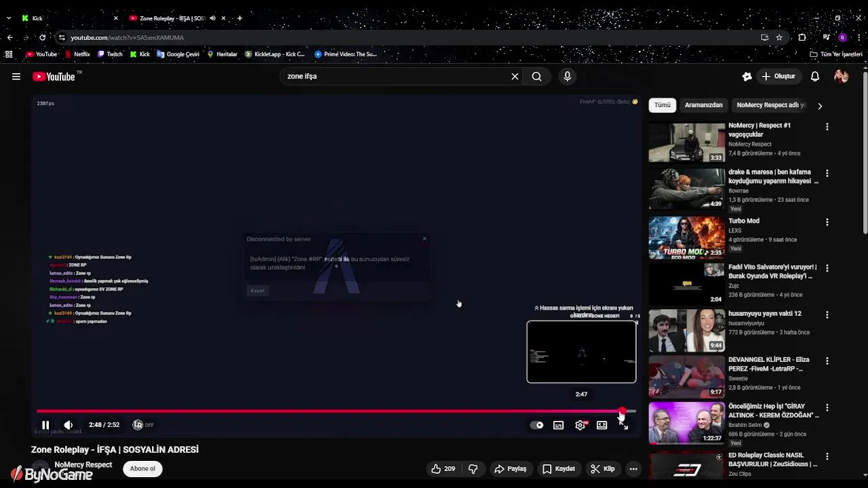The height and width of the screenshot is (488, 868).
Task: Open the browser apps grid icon
Action: [x=9, y=54]
